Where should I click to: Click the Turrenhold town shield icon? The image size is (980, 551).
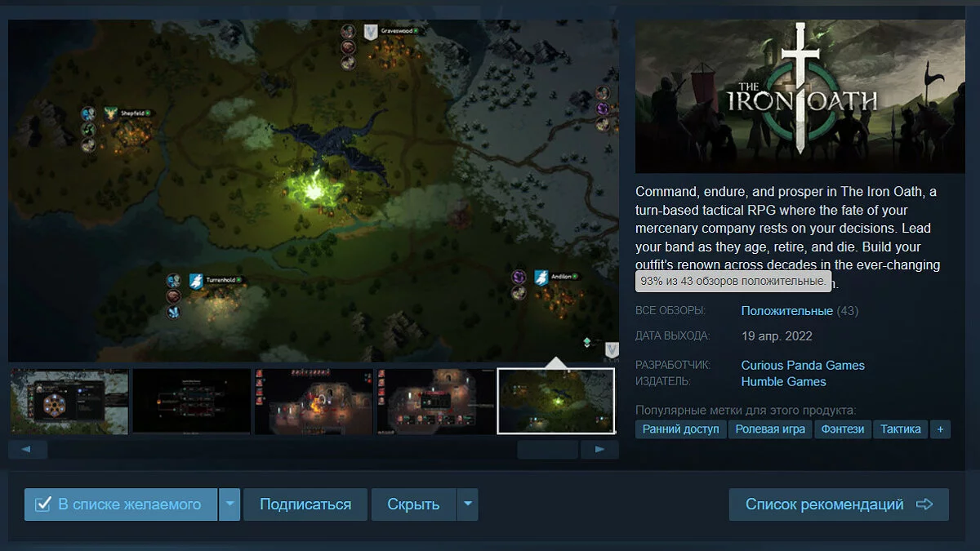196,281
